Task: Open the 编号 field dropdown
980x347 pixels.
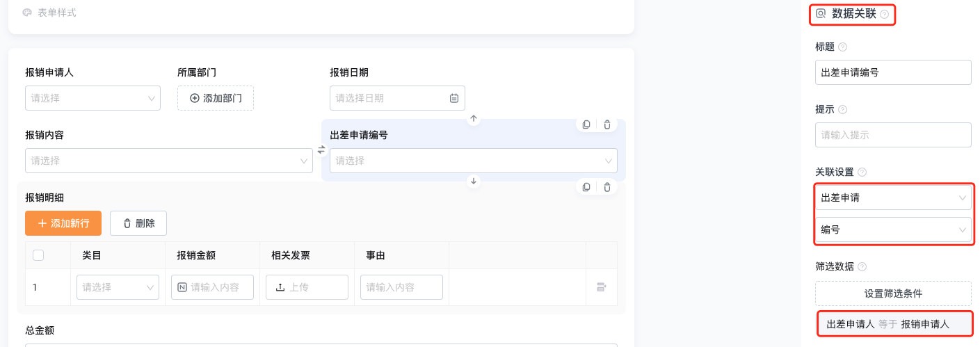Action: pyautogui.click(x=893, y=229)
